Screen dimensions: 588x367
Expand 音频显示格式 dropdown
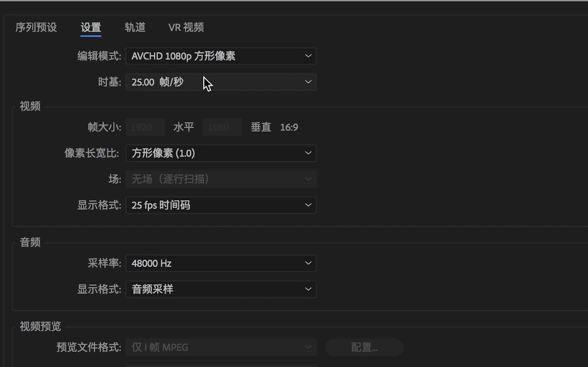(x=309, y=289)
